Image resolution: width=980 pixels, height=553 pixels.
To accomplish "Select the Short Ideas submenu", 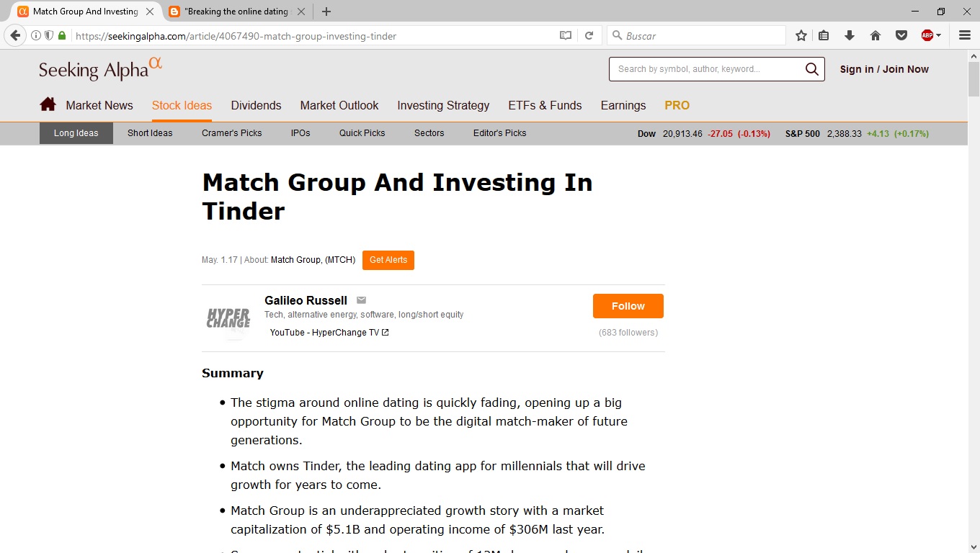I will tap(150, 133).
